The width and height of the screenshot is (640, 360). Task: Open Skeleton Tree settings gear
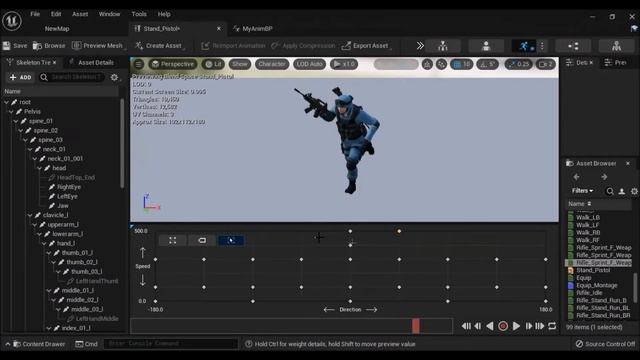(x=114, y=77)
